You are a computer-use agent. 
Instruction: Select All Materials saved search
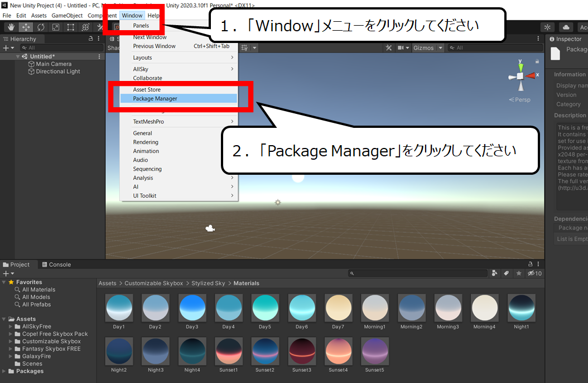(x=38, y=290)
